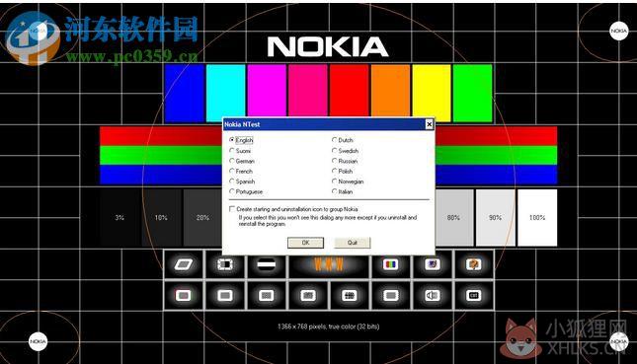Open the orange WWW logo tile
637x364 pixels.
click(x=329, y=264)
